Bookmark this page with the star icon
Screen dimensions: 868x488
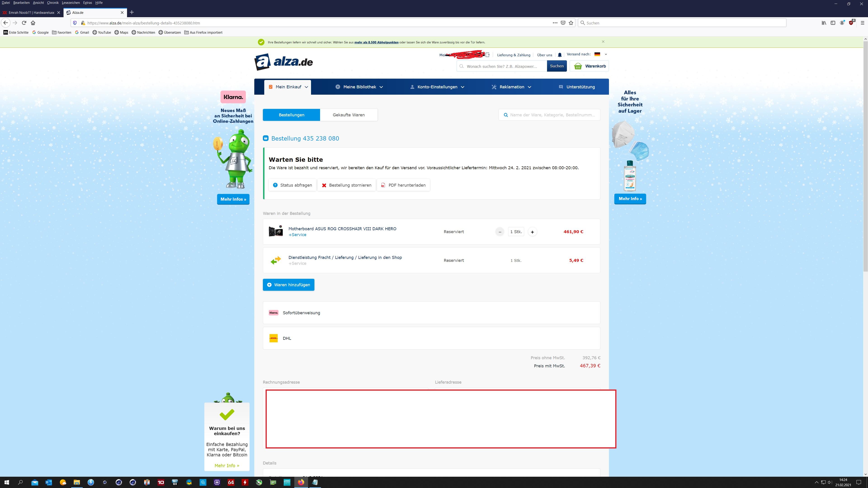click(x=571, y=23)
